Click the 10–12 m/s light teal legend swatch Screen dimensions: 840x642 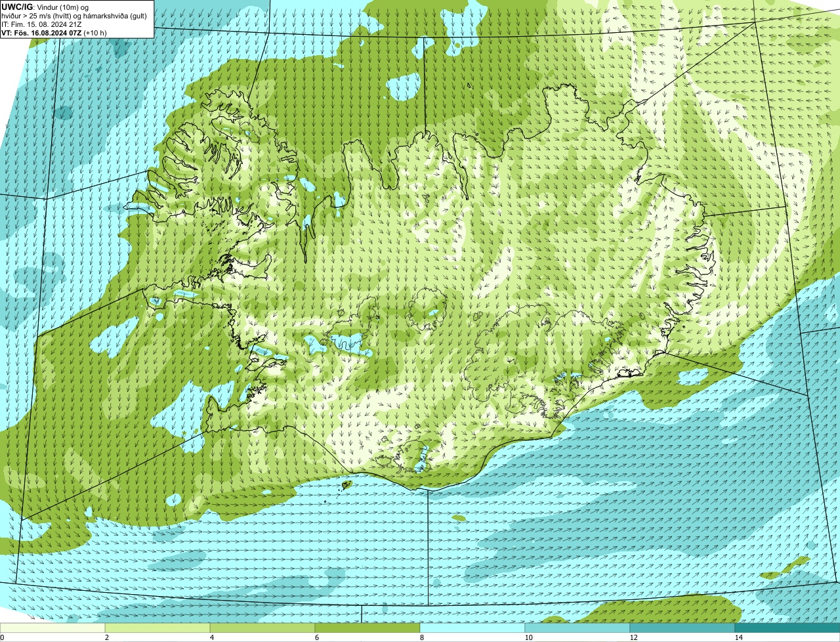tap(577, 628)
